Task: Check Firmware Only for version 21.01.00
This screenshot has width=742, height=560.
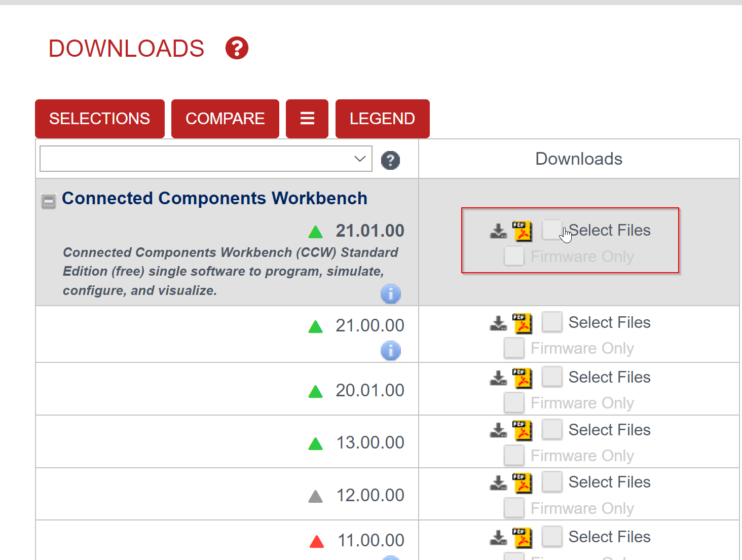Action: (514, 256)
